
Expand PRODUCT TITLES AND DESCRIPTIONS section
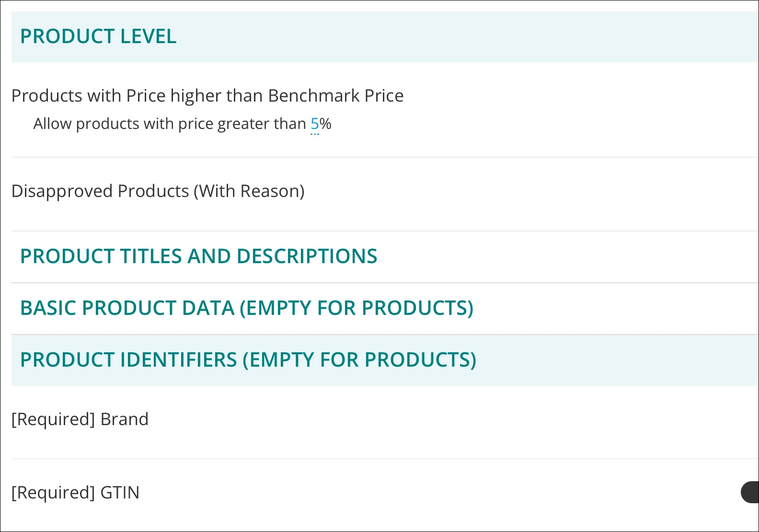click(198, 256)
